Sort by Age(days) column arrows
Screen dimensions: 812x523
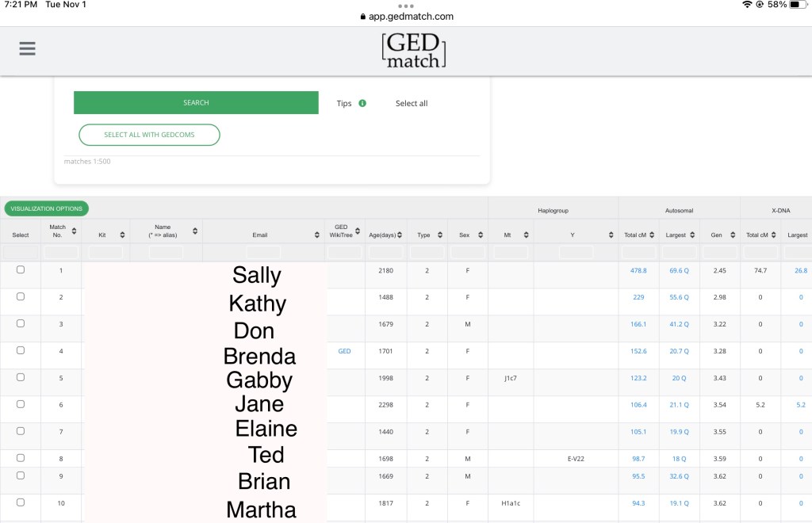(400, 235)
